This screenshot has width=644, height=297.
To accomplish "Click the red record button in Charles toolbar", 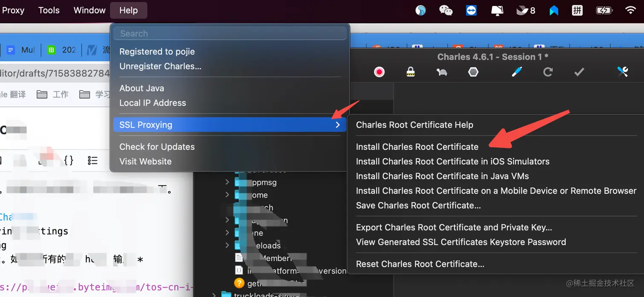I will [379, 72].
